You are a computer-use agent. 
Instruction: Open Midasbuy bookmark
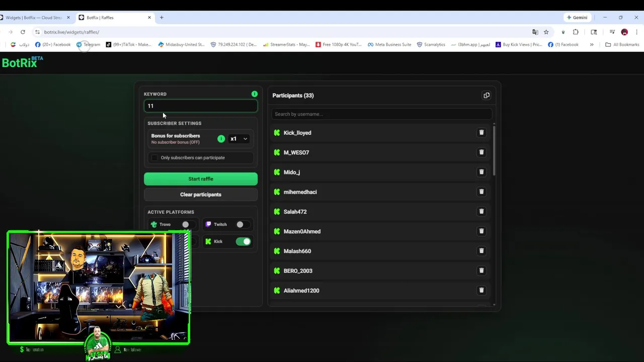pyautogui.click(x=182, y=45)
